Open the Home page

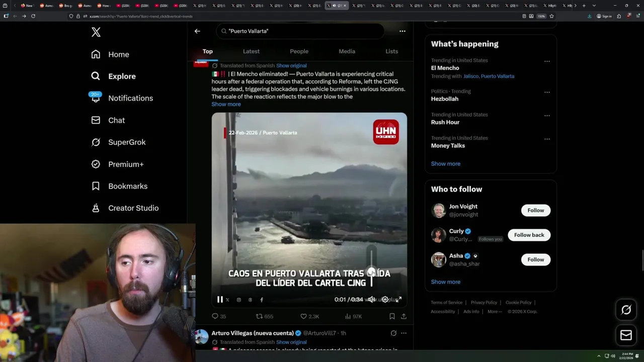click(x=110, y=54)
